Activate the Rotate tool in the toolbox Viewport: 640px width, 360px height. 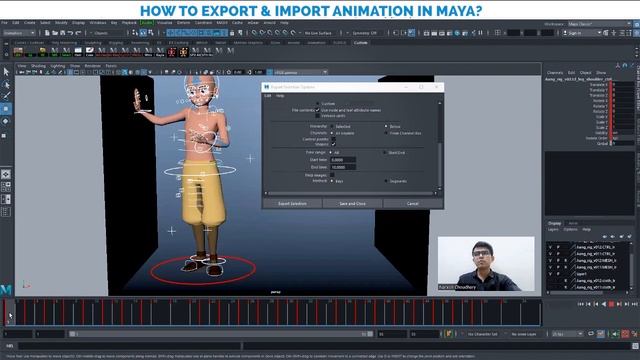click(6, 121)
